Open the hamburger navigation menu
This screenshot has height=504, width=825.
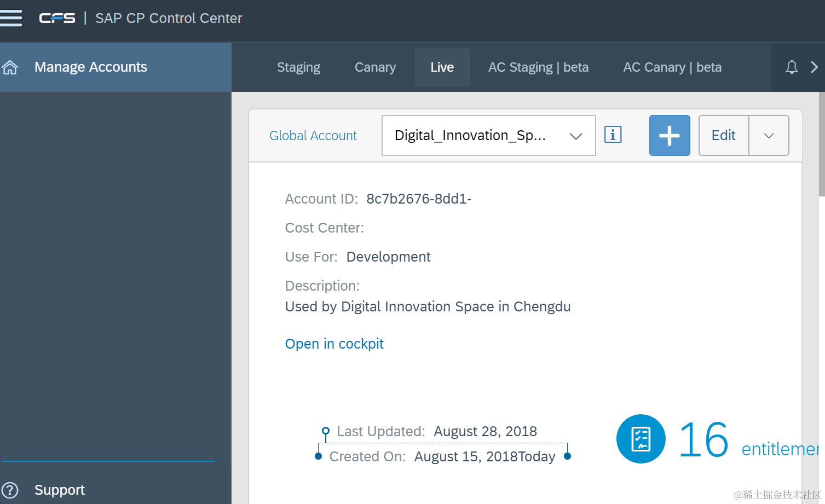coord(11,18)
